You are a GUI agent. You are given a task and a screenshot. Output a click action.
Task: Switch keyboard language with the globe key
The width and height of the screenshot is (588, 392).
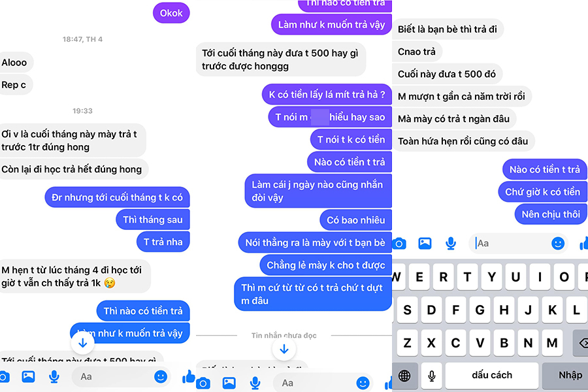[404, 376]
